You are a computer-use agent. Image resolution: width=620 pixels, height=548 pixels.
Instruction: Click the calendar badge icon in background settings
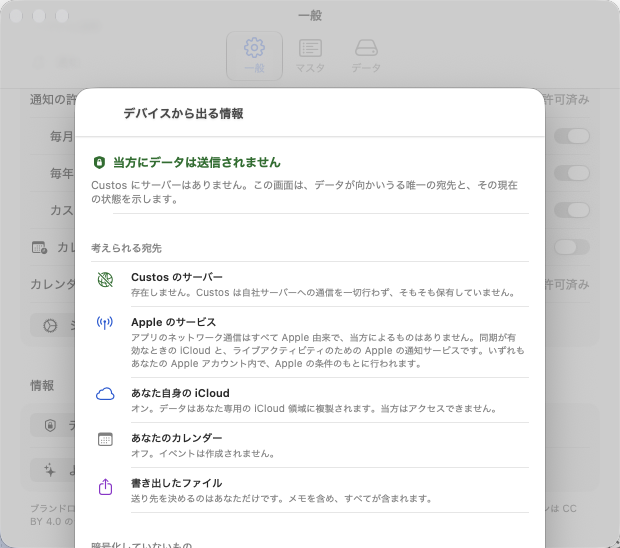[x=40, y=248]
